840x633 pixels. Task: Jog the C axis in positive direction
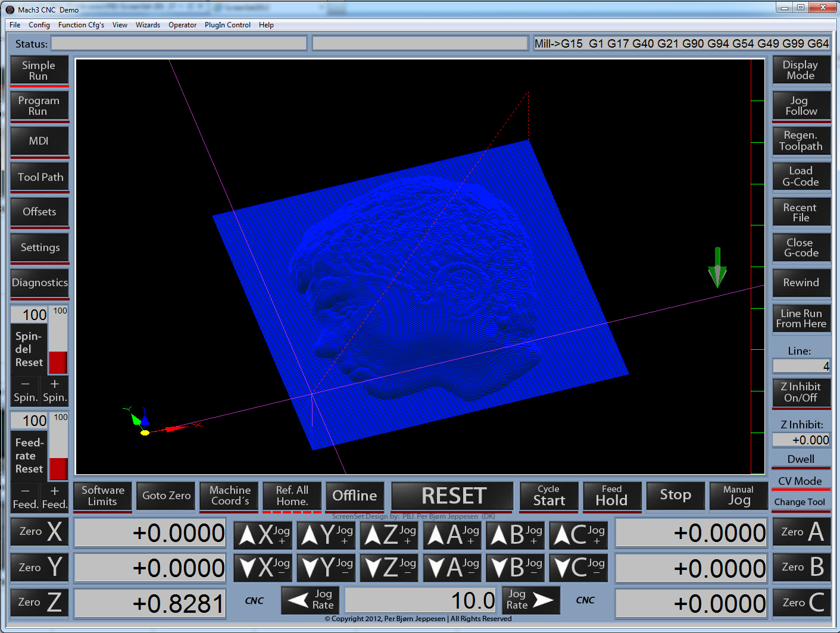point(578,534)
